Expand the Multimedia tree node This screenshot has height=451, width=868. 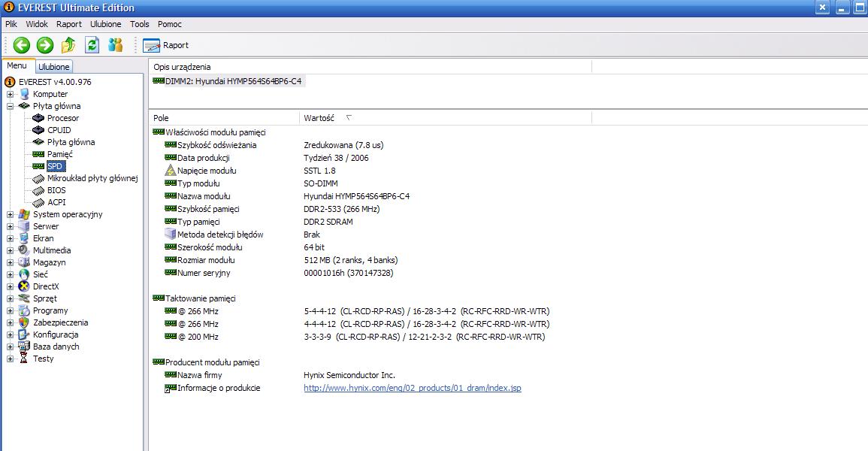[x=10, y=250]
